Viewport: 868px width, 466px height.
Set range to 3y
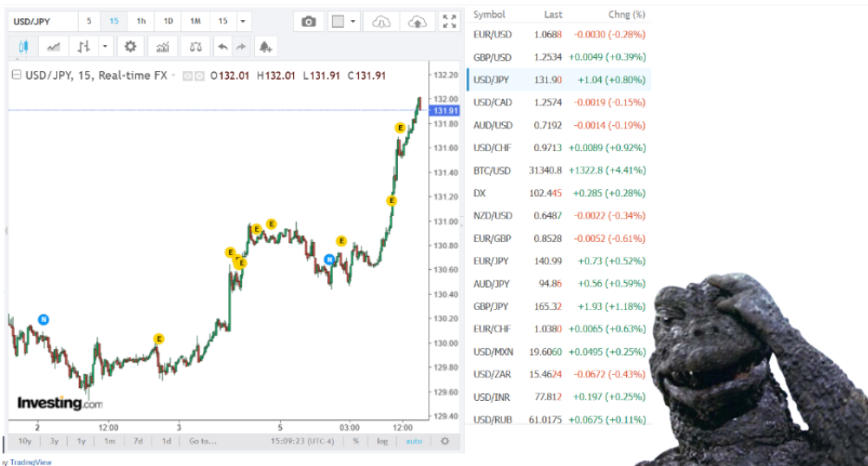pyautogui.click(x=54, y=441)
